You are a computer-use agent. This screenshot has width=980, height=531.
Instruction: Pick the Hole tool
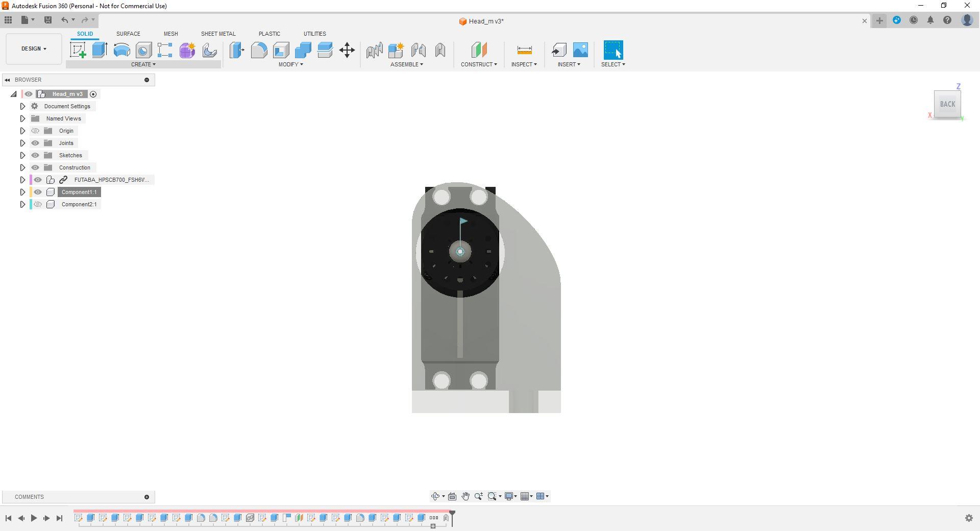click(x=143, y=50)
